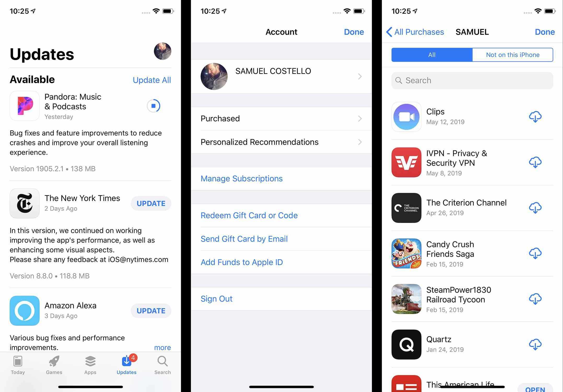Tap the New York Times app icon
The width and height of the screenshot is (563, 392).
pos(24,203)
